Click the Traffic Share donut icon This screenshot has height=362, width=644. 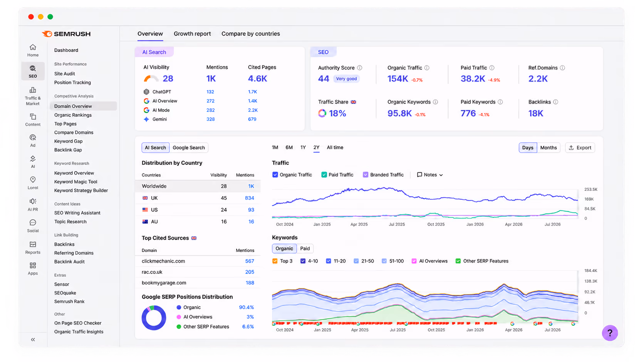[322, 113]
